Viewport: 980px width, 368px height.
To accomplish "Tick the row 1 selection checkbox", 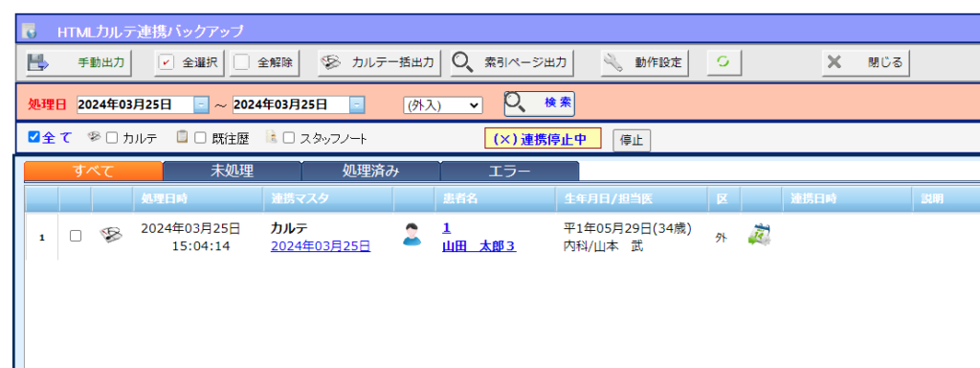I will click(x=75, y=236).
